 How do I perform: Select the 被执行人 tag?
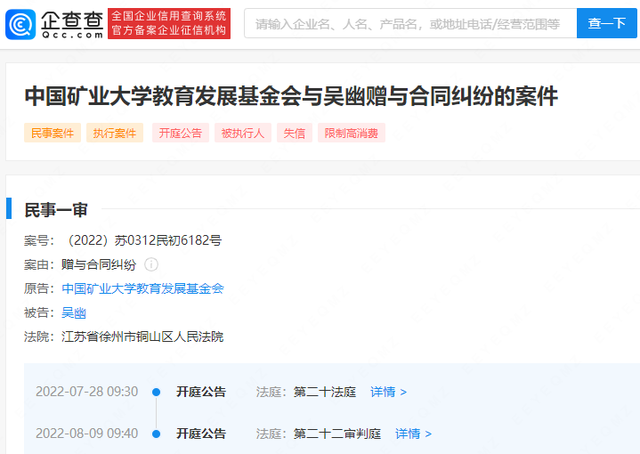point(243,133)
